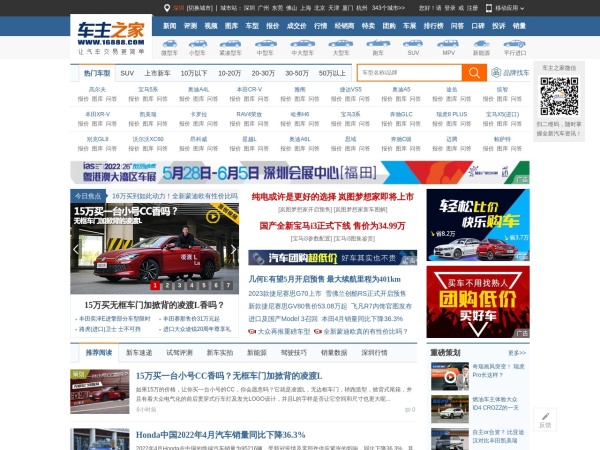Select the MPV body type car icon

point(448,48)
